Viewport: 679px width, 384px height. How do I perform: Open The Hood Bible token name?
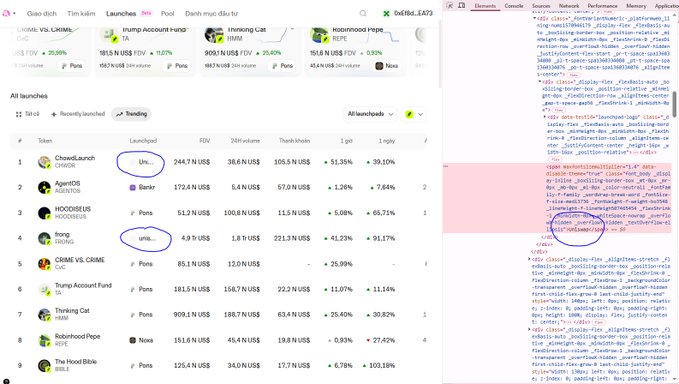76,362
